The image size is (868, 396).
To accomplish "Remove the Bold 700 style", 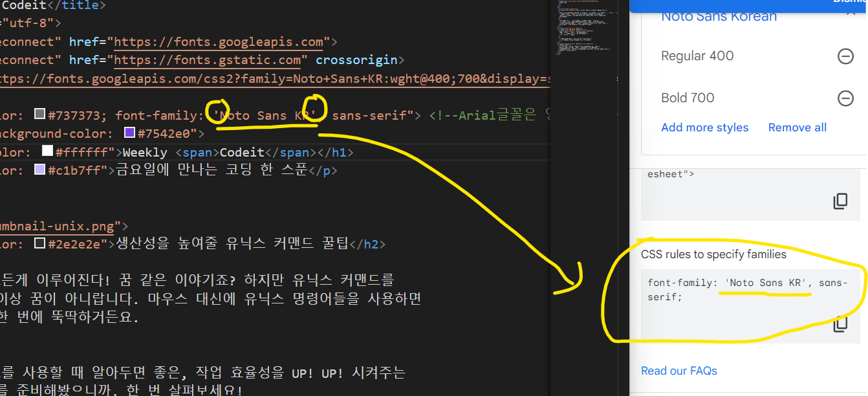I will coord(845,98).
